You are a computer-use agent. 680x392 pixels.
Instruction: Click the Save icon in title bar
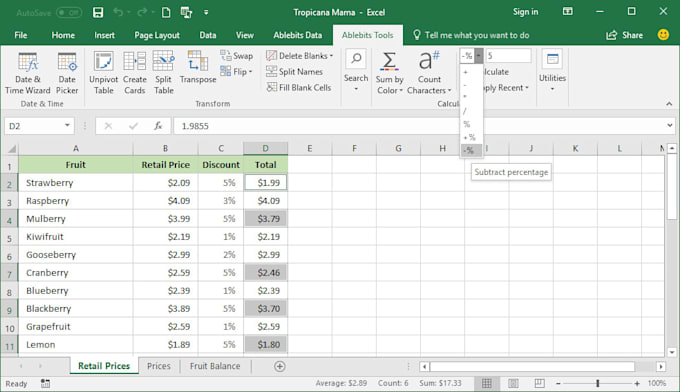(x=98, y=13)
